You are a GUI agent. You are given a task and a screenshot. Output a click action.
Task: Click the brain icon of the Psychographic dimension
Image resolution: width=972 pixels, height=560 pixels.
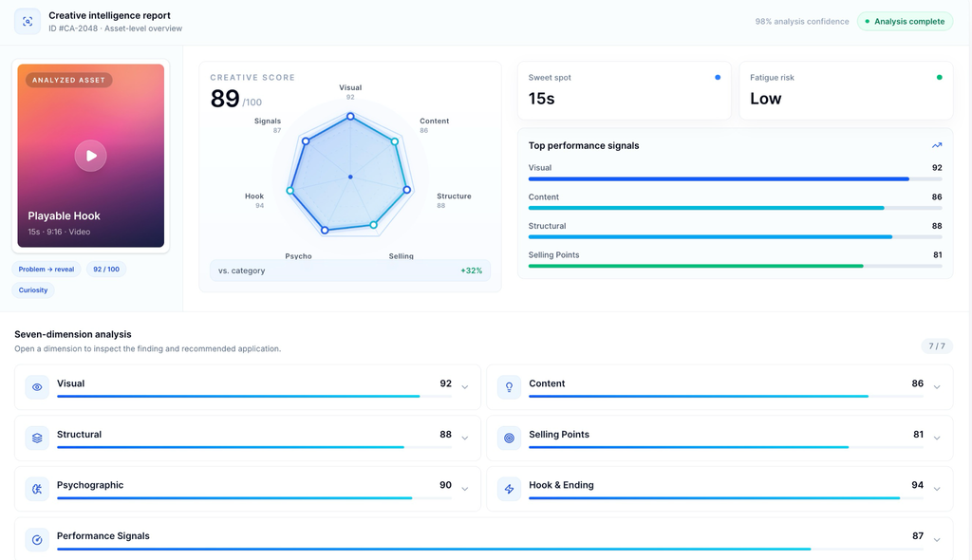tap(37, 489)
